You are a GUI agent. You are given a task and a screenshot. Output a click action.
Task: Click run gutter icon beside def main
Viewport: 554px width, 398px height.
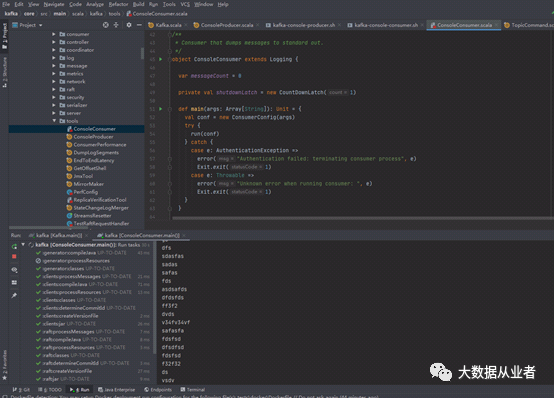tap(160, 109)
